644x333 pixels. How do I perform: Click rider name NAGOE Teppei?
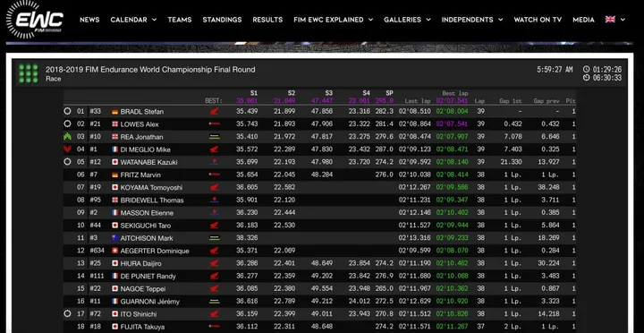click(143, 288)
